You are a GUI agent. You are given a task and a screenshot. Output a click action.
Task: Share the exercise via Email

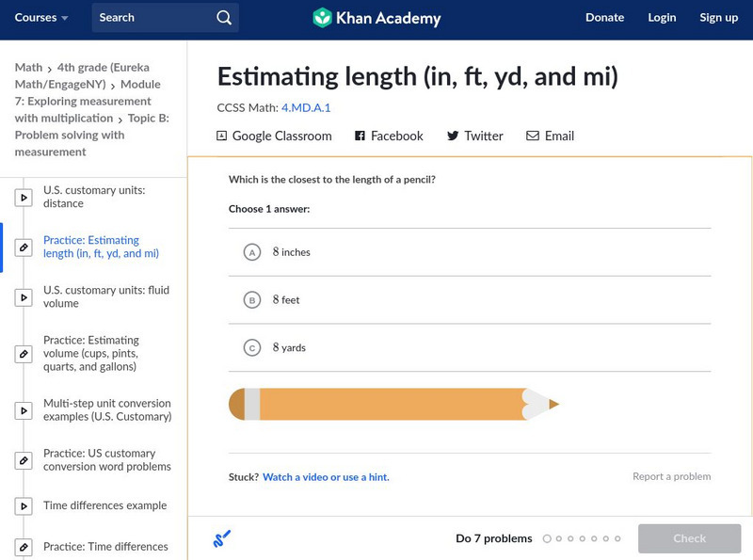pyautogui.click(x=534, y=136)
